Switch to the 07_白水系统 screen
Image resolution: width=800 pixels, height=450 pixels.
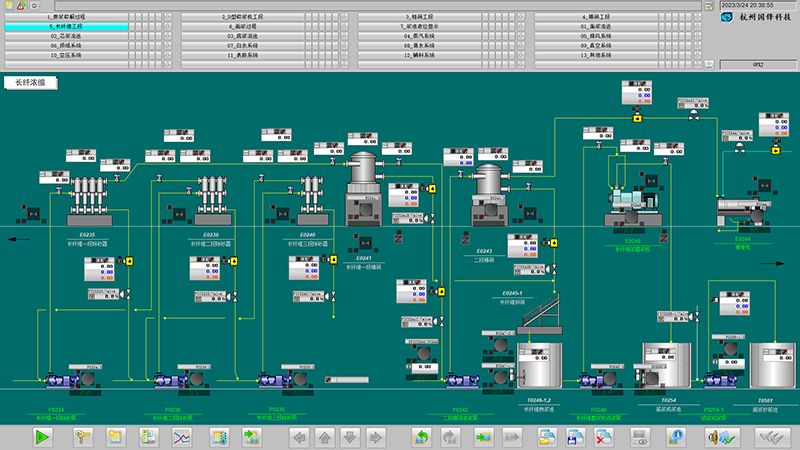pos(243,45)
